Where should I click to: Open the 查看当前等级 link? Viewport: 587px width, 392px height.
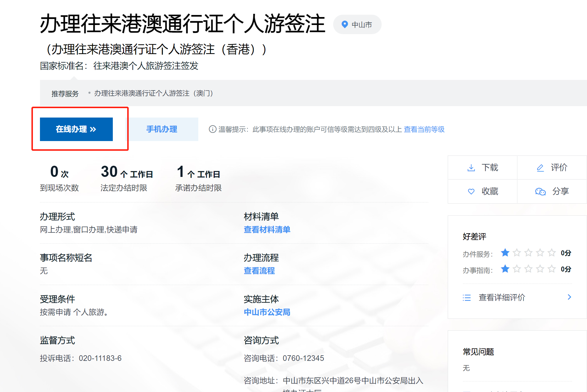click(424, 129)
